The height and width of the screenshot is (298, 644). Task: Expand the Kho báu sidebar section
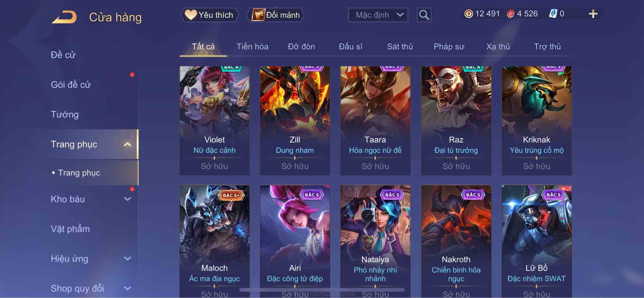click(127, 199)
